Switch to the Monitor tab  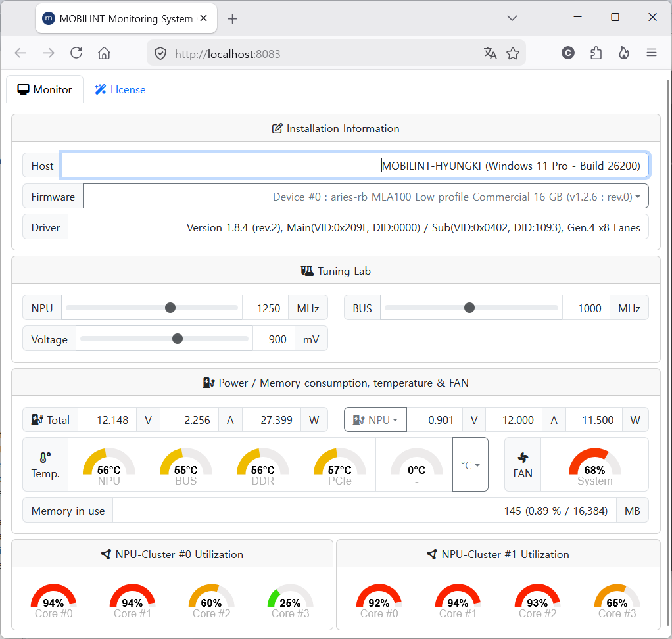[x=45, y=89]
